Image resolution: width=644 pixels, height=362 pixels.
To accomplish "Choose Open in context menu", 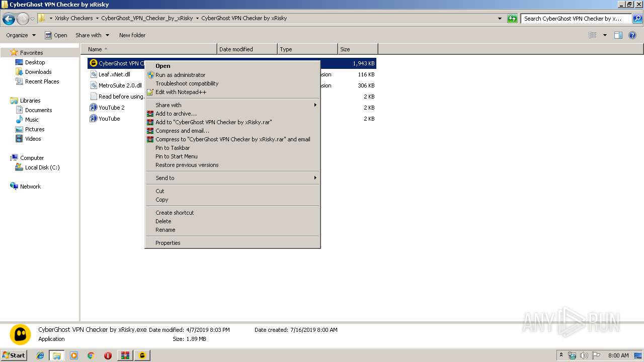I will 232,66.
